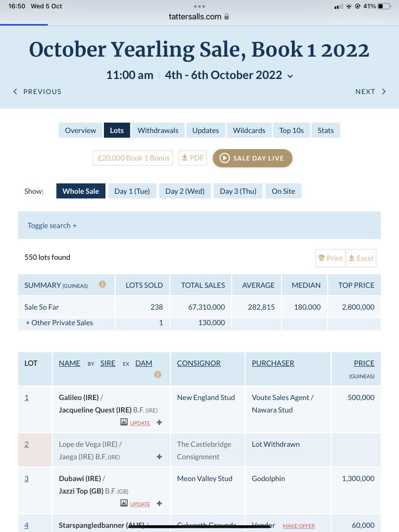Screen dimensions: 399x532
Task: Open the image icon for Lot 3
Action: point(124,503)
